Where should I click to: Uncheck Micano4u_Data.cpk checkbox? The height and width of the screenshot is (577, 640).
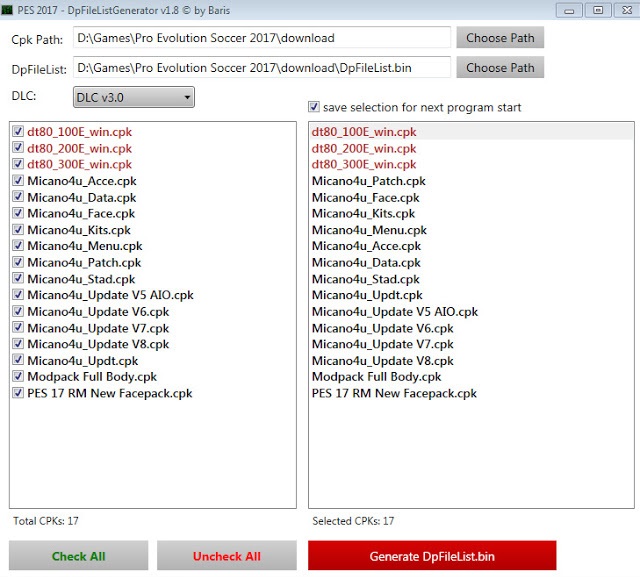(18, 197)
